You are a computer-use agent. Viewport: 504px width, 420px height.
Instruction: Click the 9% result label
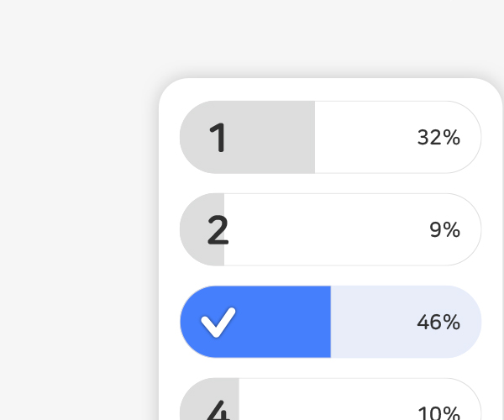pos(445,230)
